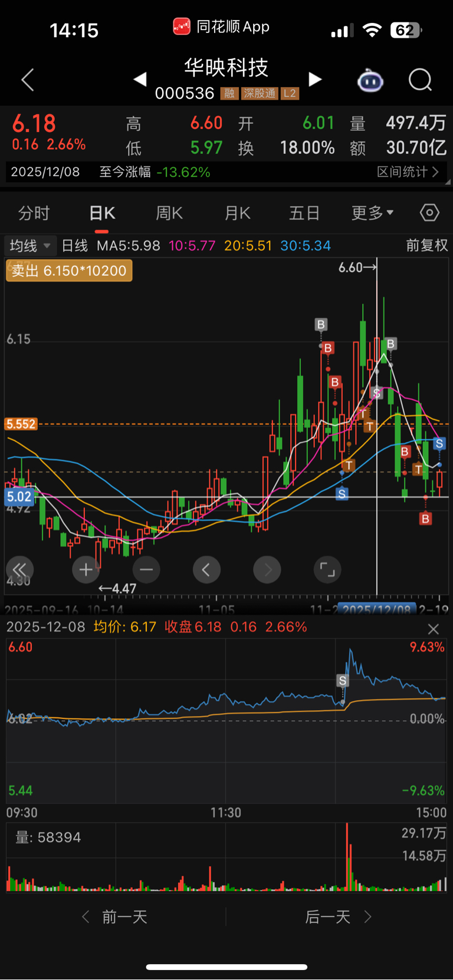Zoom out chart with minus button
Viewport: 453px width, 980px height.
[146, 570]
